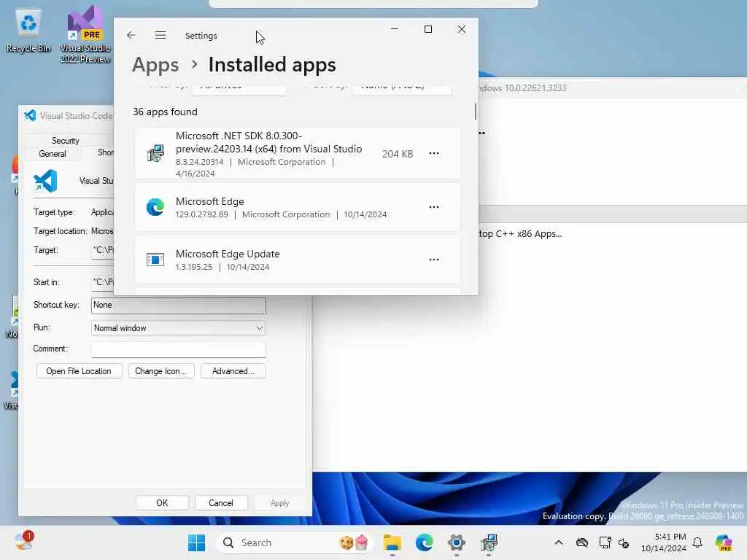Open more options for Microsoft .NET SDK
The width and height of the screenshot is (747, 560).
pos(433,153)
